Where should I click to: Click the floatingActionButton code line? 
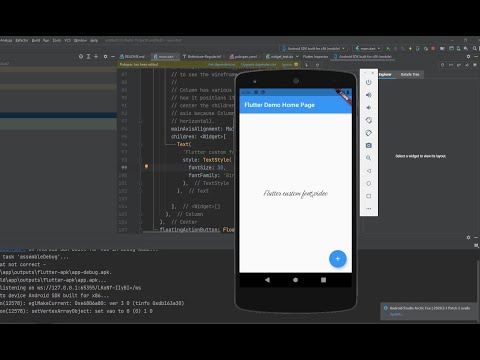click(197, 230)
